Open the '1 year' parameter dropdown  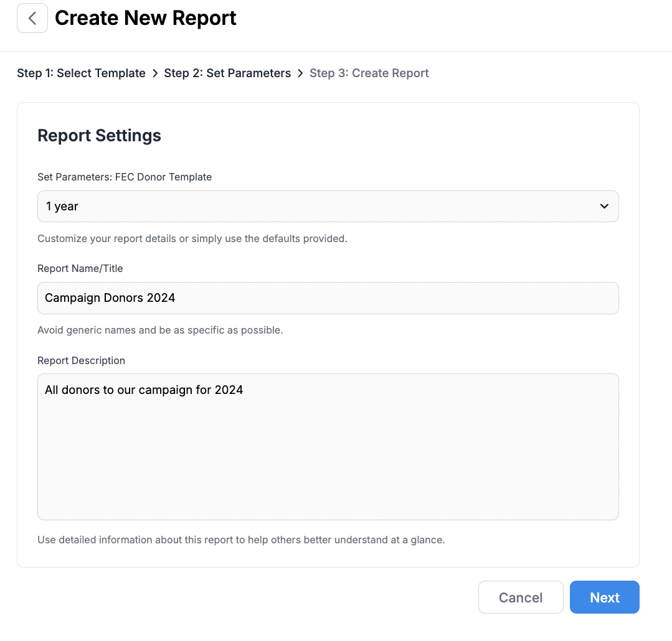point(328,207)
